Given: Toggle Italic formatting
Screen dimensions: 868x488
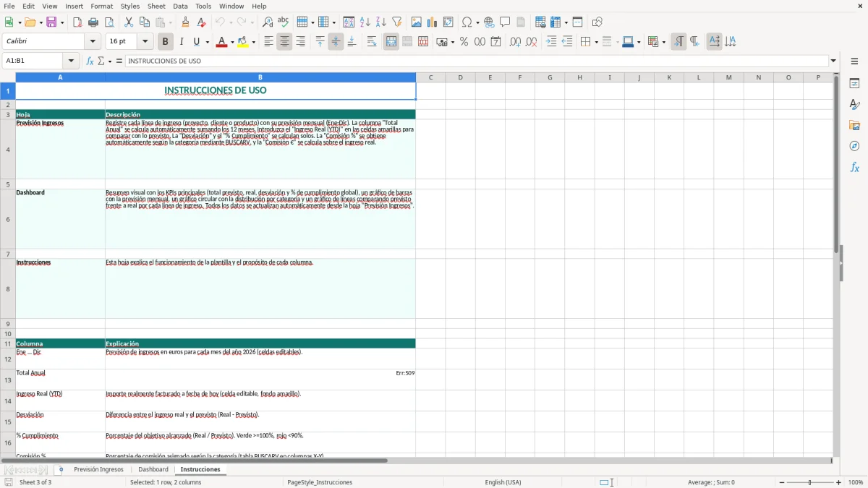Looking at the screenshot, I should 181,42.
